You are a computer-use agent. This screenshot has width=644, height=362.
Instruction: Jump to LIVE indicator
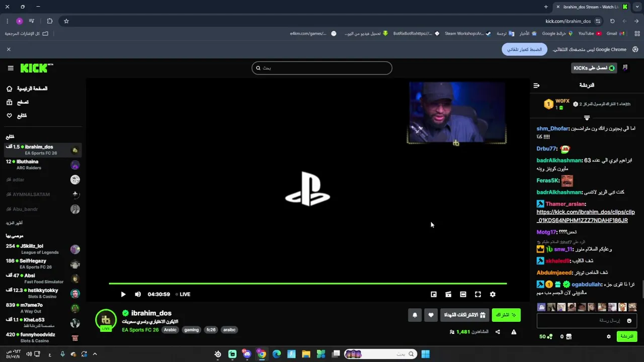[183, 294]
